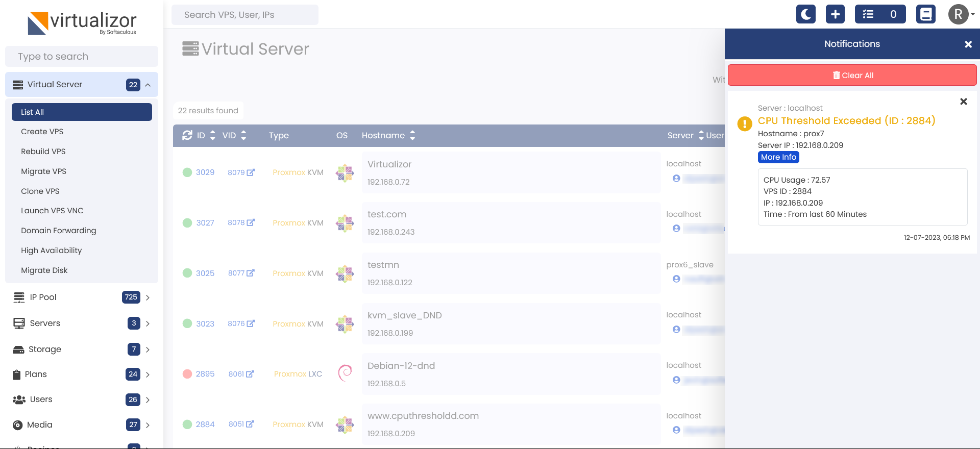Click the green status dot for VPS 3029
The width and height of the screenshot is (980, 449).
pyautogui.click(x=187, y=172)
